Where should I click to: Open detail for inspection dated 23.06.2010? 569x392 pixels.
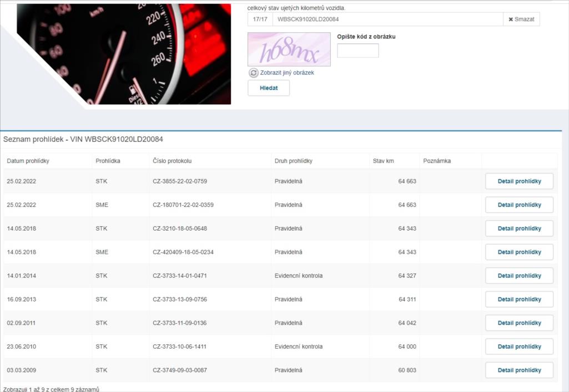[519, 347]
